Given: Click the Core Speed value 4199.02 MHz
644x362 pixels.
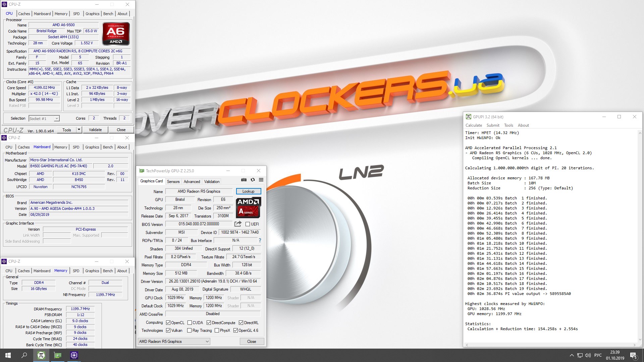Looking at the screenshot, I should (44, 87).
